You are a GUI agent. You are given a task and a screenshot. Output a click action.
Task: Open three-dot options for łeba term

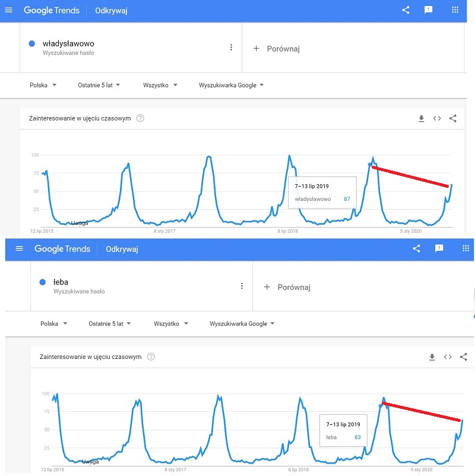pos(242,286)
